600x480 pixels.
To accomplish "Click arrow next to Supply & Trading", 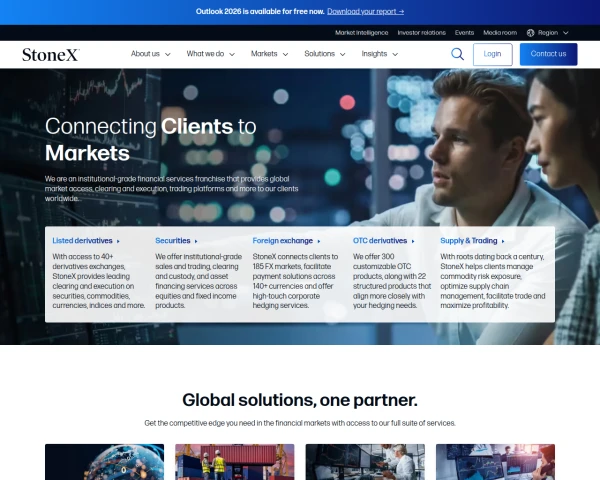I will 503,241.
